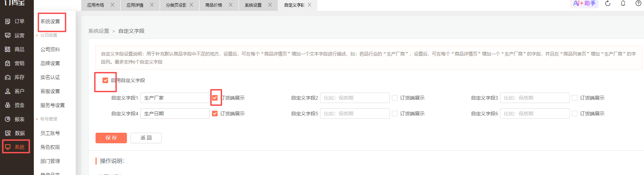644x175 pixels.
Task: Open the 库存 sidebar icon
Action: [x=8, y=77]
